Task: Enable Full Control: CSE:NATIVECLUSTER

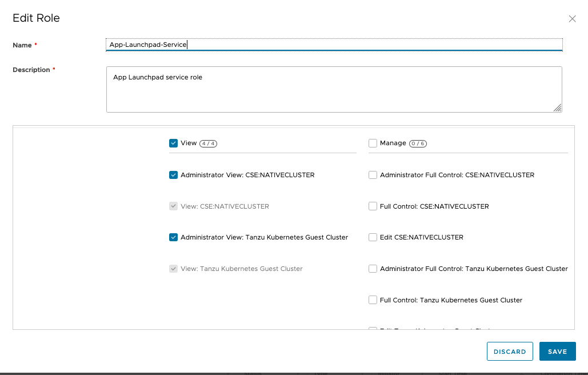Action: click(373, 206)
